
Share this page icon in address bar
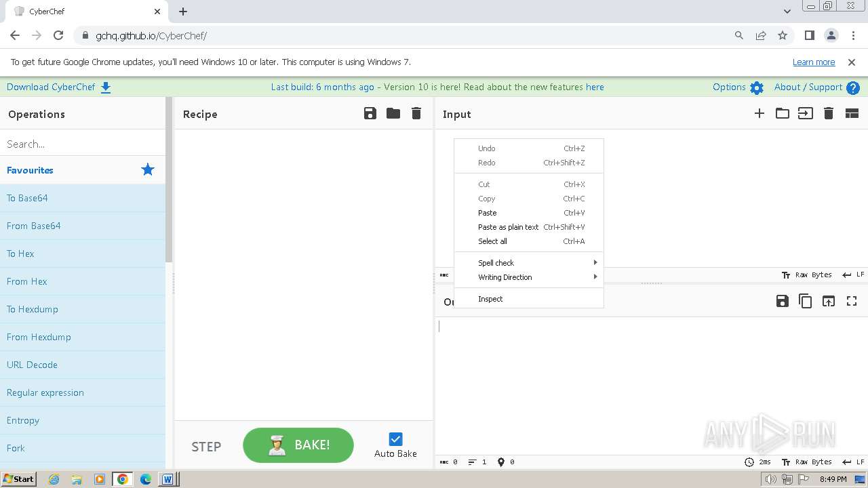tap(761, 35)
